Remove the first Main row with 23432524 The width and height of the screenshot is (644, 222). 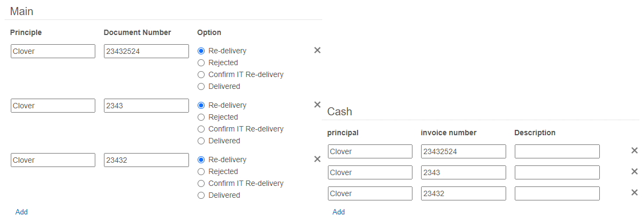pos(317,50)
